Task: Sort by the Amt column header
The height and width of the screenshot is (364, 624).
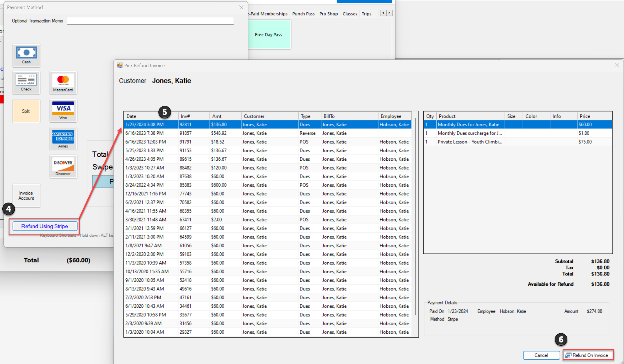Action: pyautogui.click(x=225, y=116)
